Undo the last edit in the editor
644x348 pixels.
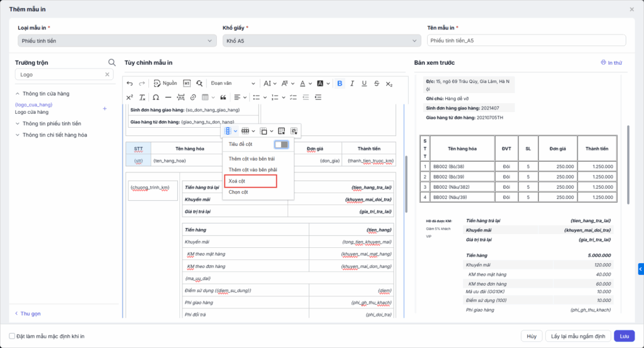pyautogui.click(x=130, y=84)
